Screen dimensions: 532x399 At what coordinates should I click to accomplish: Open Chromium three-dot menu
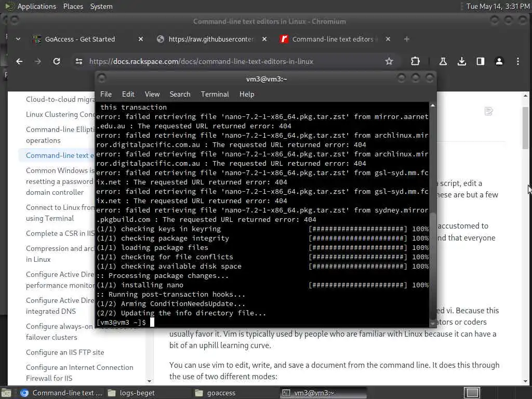coord(518,61)
